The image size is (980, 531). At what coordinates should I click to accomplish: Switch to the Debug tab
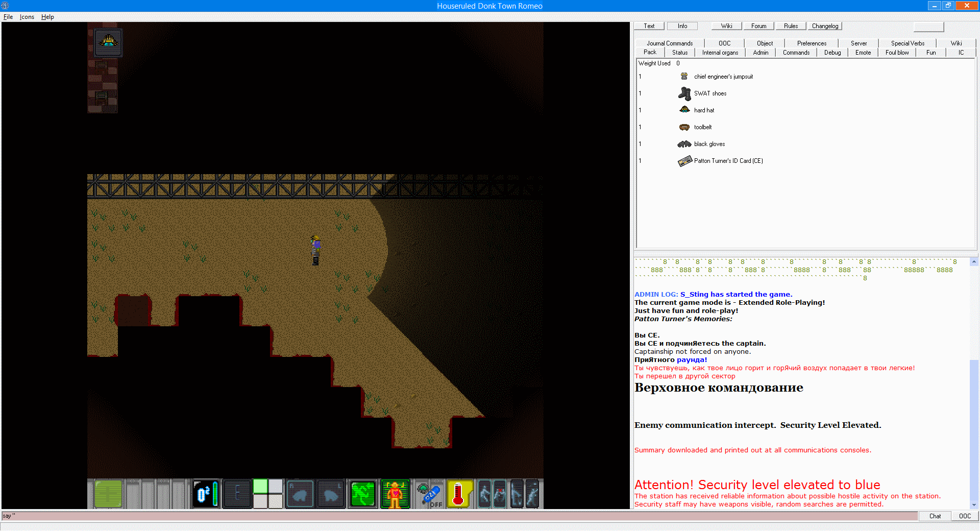click(x=832, y=53)
